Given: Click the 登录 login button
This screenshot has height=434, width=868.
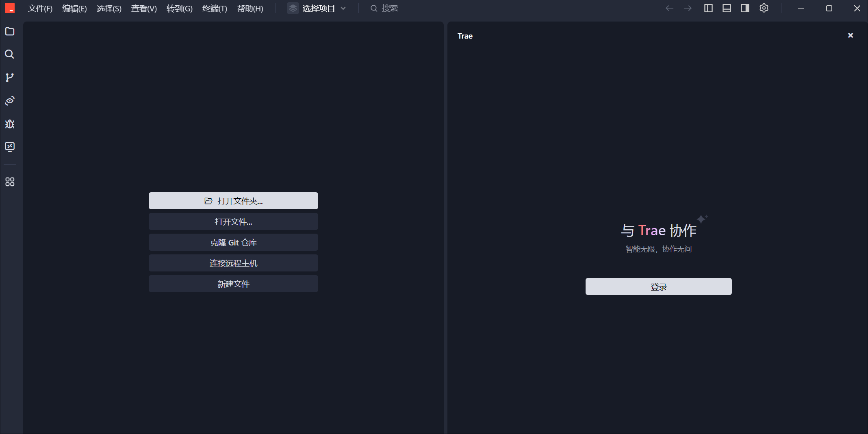Looking at the screenshot, I should point(658,286).
